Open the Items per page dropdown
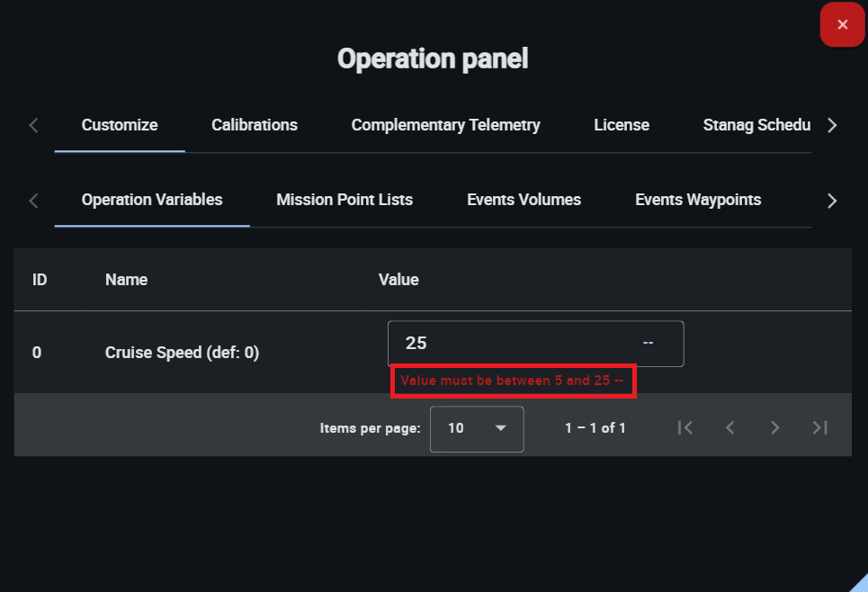This screenshot has height=592, width=868. click(x=477, y=428)
